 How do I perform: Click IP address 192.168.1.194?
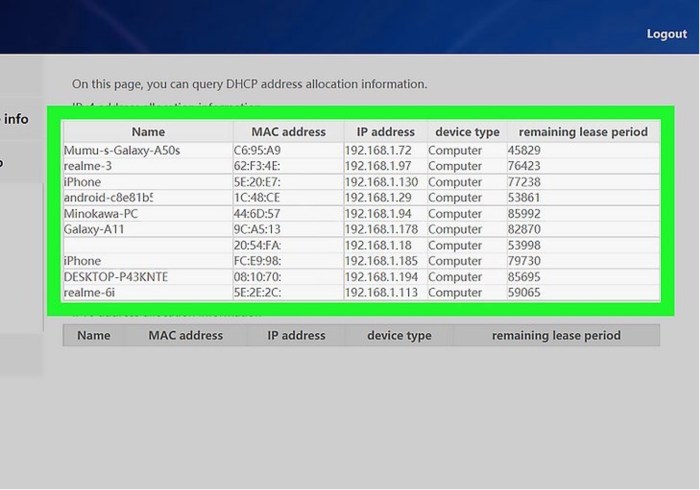click(x=382, y=277)
